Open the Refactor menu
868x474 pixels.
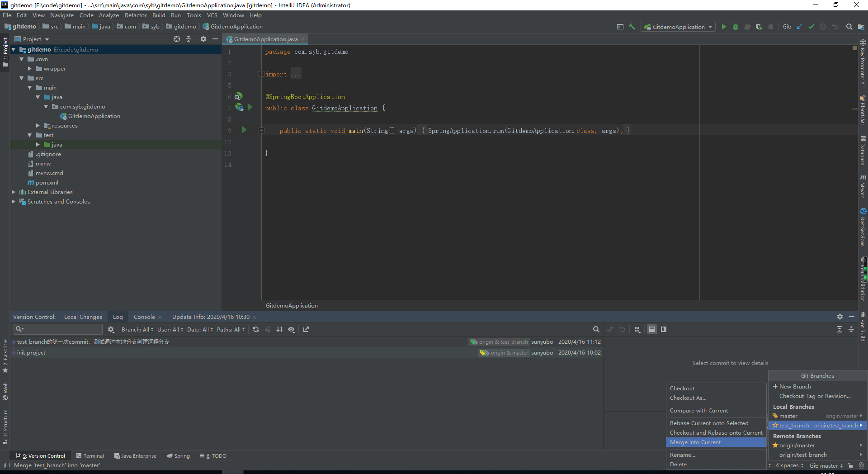(136, 15)
